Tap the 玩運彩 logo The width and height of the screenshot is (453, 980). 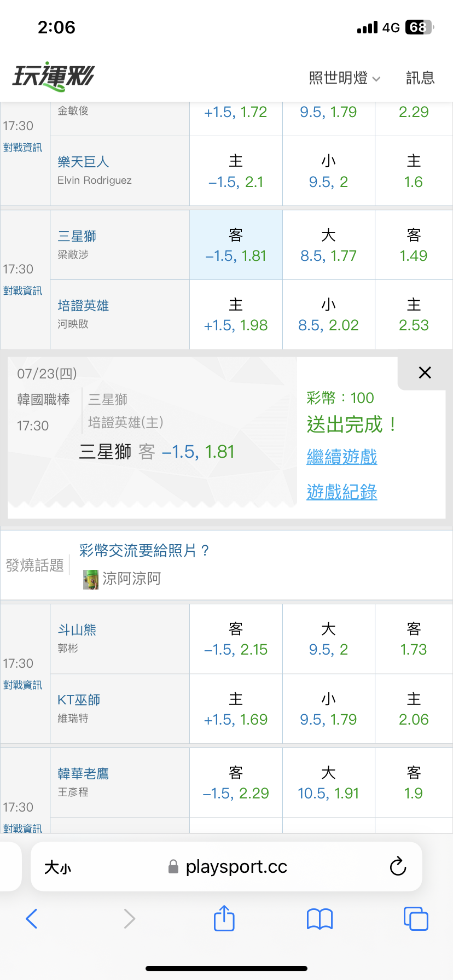point(54,77)
